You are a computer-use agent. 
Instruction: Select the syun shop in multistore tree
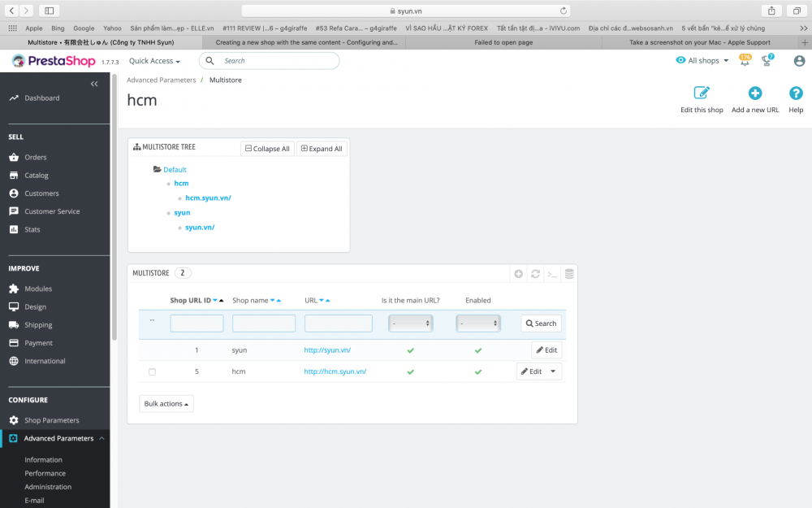pyautogui.click(x=182, y=212)
